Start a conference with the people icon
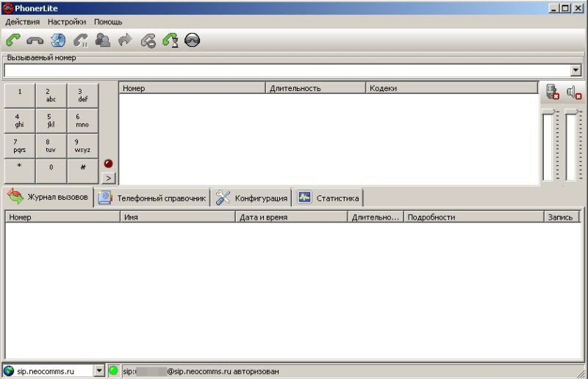 click(x=103, y=40)
